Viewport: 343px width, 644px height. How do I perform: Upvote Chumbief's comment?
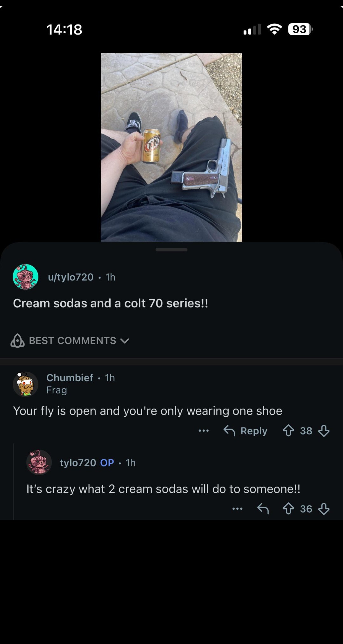(x=288, y=430)
